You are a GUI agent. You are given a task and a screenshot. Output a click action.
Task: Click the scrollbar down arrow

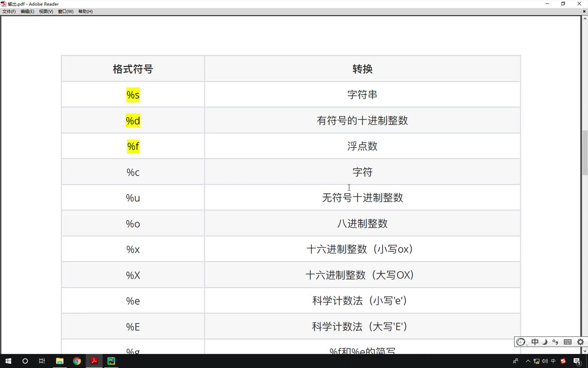[x=585, y=351]
